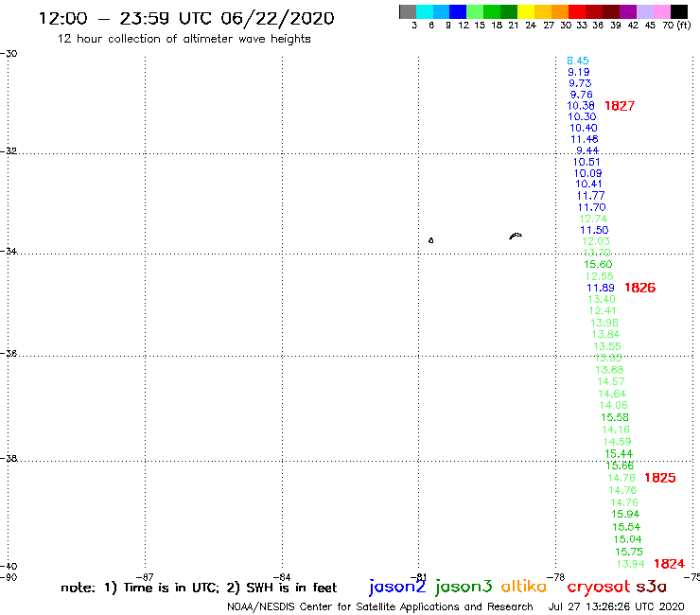700x615 pixels.
Task: Click the 11.89 wave height value
Action: point(601,288)
